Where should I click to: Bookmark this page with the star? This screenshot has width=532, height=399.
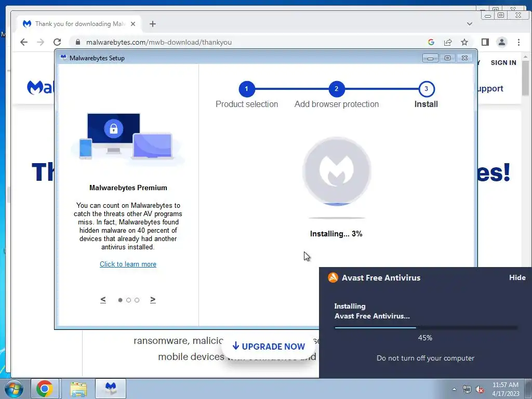[x=464, y=42]
